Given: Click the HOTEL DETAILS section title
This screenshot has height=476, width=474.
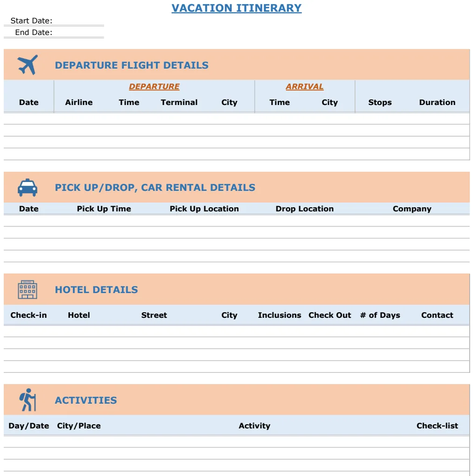Looking at the screenshot, I should pos(97,290).
